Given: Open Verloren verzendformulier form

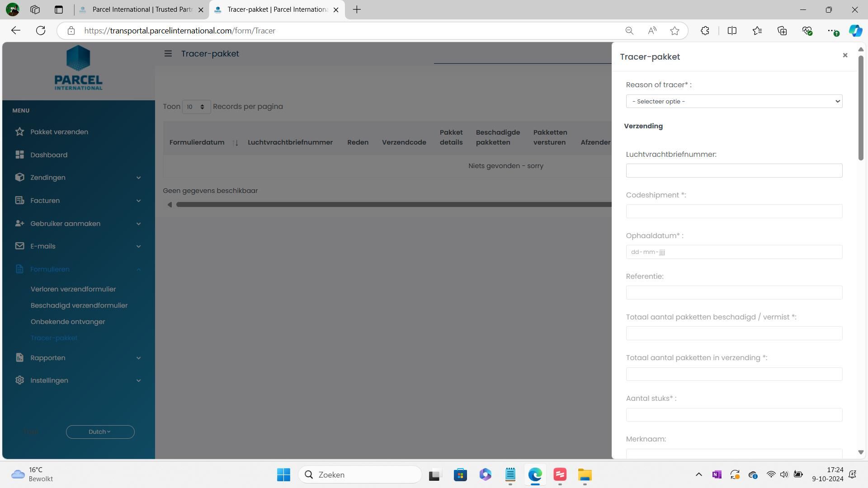Looking at the screenshot, I should tap(73, 289).
